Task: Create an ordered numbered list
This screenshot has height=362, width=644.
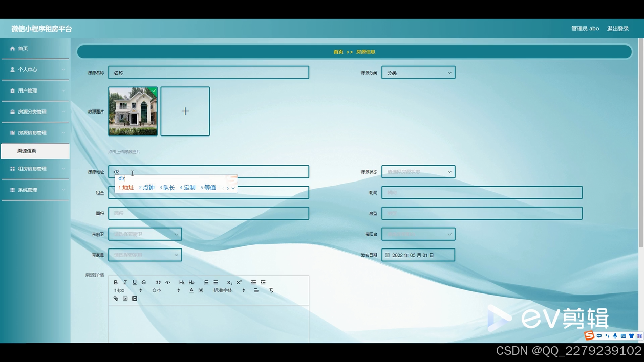Action: pos(206,282)
